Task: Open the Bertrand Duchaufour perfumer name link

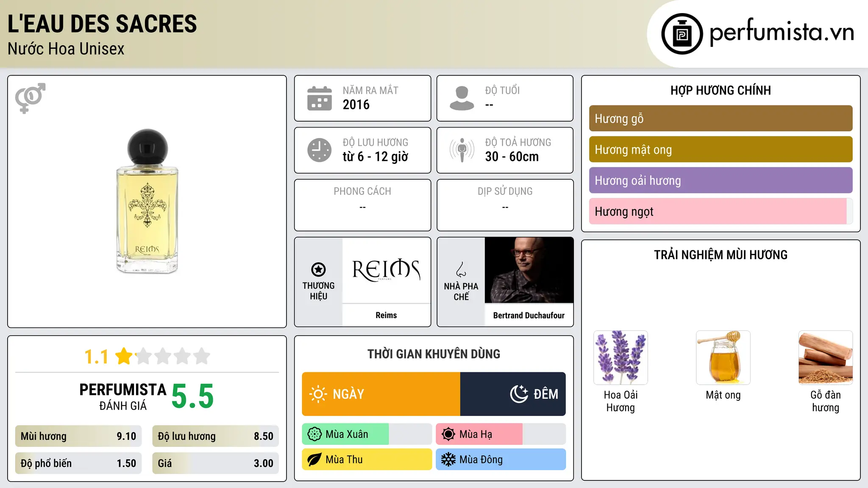Action: coord(529,315)
